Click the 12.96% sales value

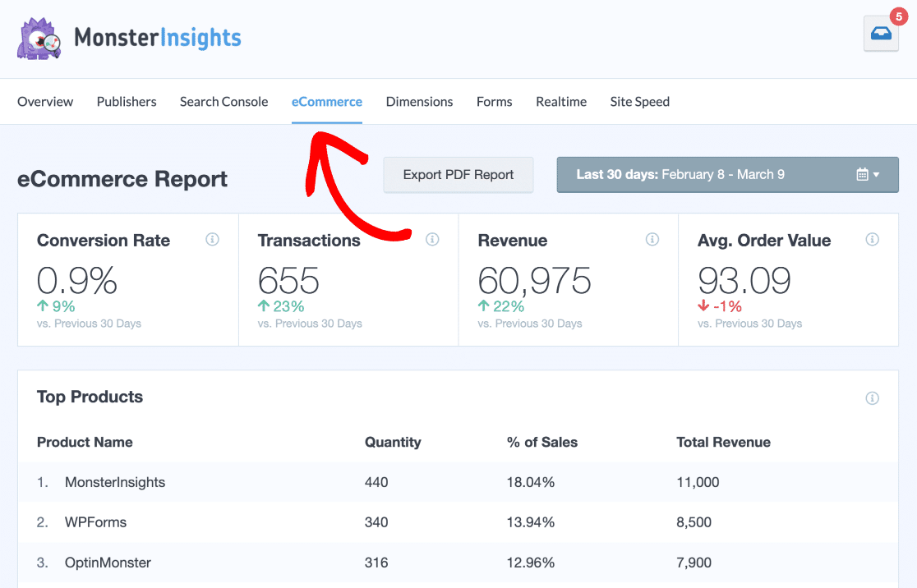(531, 563)
